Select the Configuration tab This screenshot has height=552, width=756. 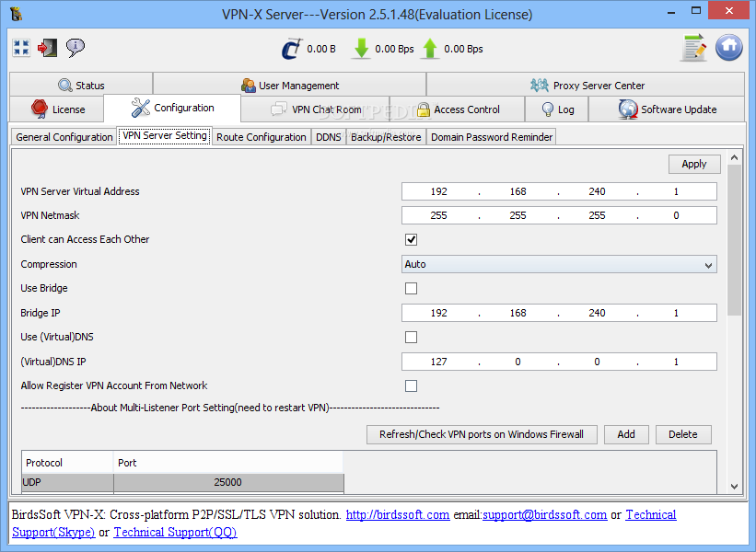[x=172, y=108]
